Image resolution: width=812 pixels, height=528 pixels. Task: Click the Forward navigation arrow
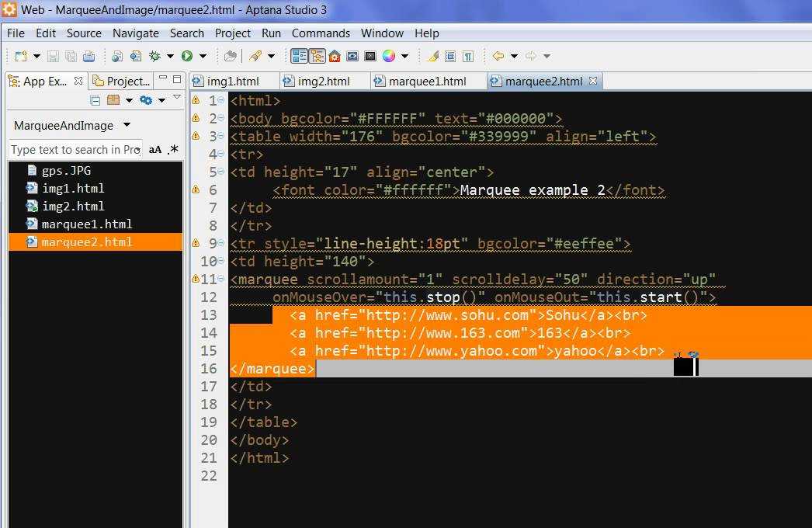tap(531, 56)
